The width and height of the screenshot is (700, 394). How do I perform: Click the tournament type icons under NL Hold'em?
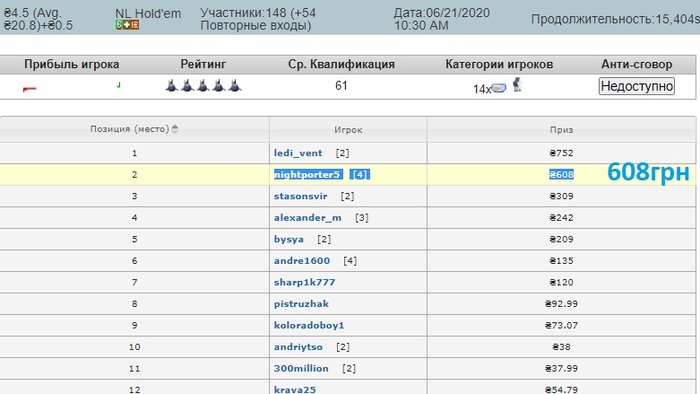(127, 25)
